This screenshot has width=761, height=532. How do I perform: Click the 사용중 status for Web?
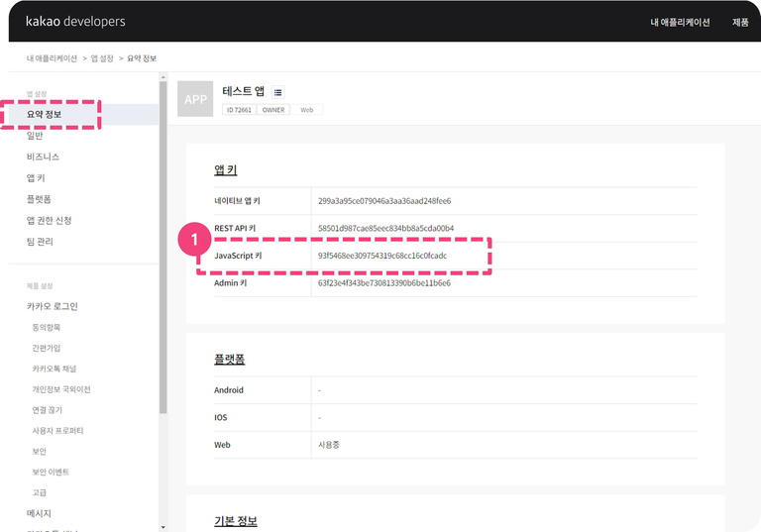329,445
